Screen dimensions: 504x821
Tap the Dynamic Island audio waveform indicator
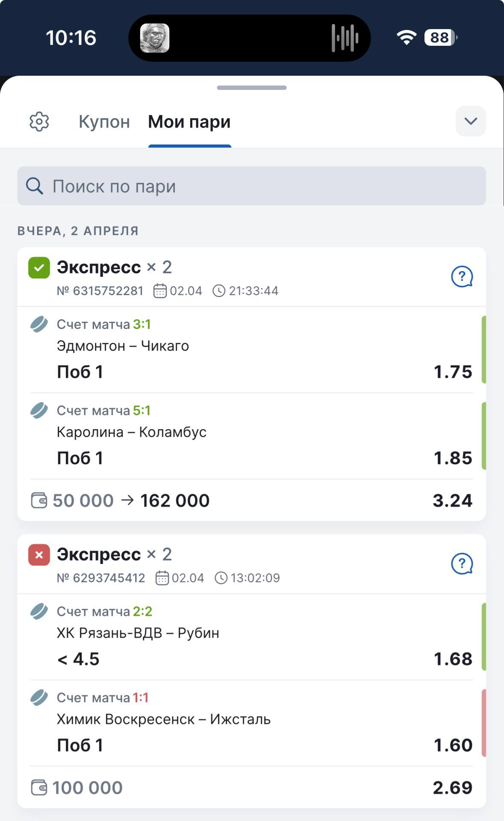[345, 38]
